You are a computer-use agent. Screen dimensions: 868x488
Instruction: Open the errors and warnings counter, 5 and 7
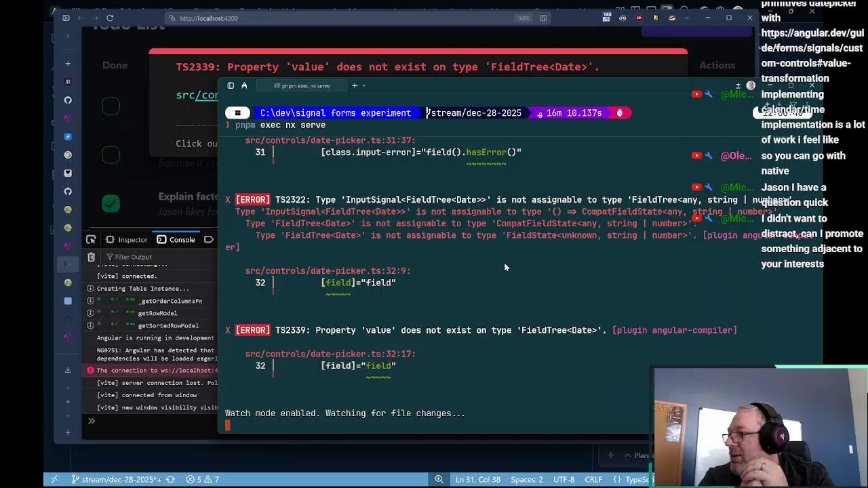coord(203,479)
